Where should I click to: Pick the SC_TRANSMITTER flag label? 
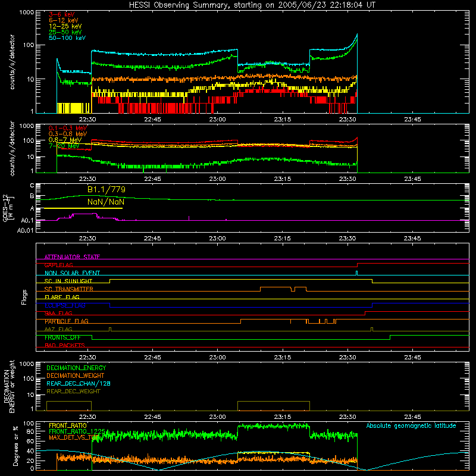(69, 289)
